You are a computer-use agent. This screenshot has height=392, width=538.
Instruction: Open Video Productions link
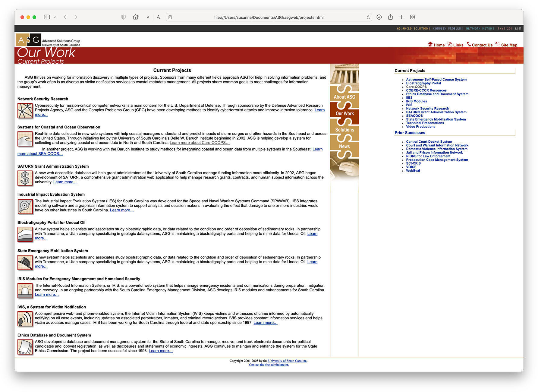tap(421, 127)
